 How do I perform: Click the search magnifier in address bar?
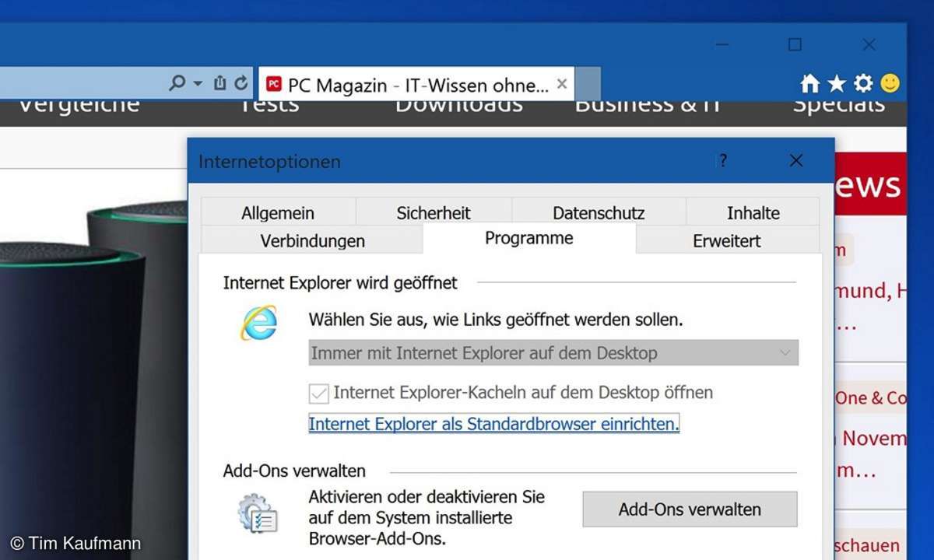[x=177, y=82]
